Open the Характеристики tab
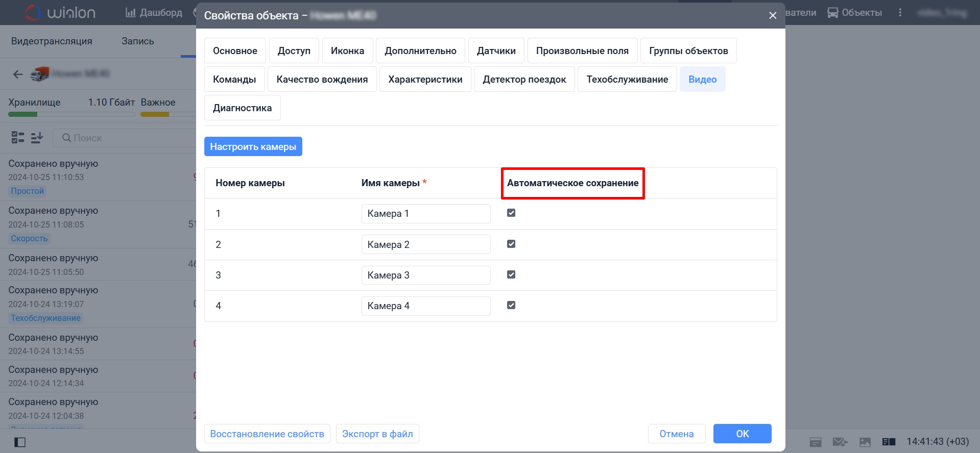This screenshot has height=453, width=980. [x=425, y=79]
